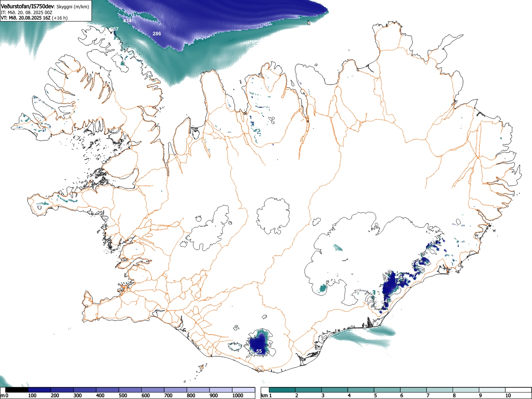Click the 500 tick label in the metre legend
This screenshot has width=532, height=399.
click(x=123, y=396)
